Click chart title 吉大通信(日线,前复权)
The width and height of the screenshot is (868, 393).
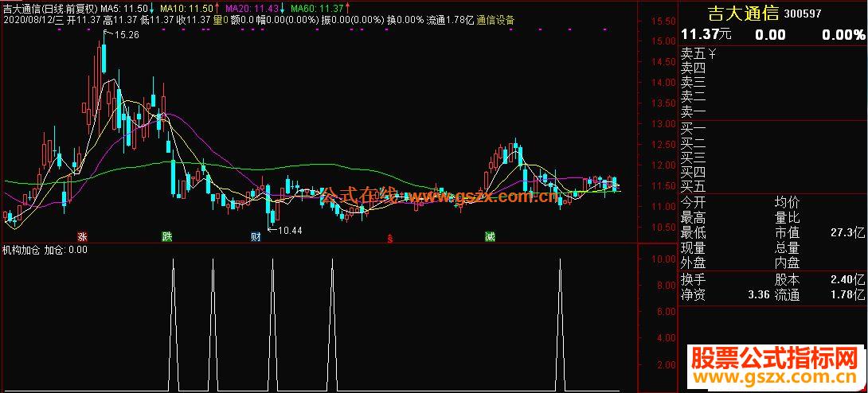coord(50,9)
